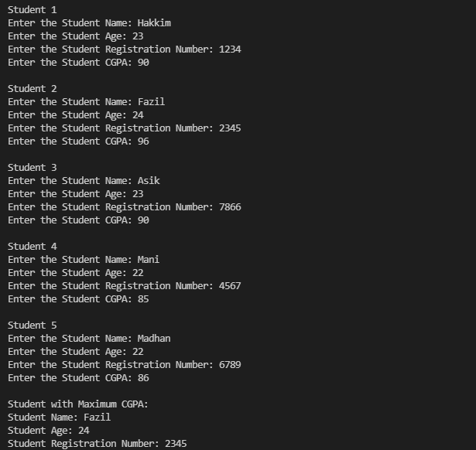Screen dimensions: 476x450
Task: Click the CGPA value 96
Action: coord(143,141)
